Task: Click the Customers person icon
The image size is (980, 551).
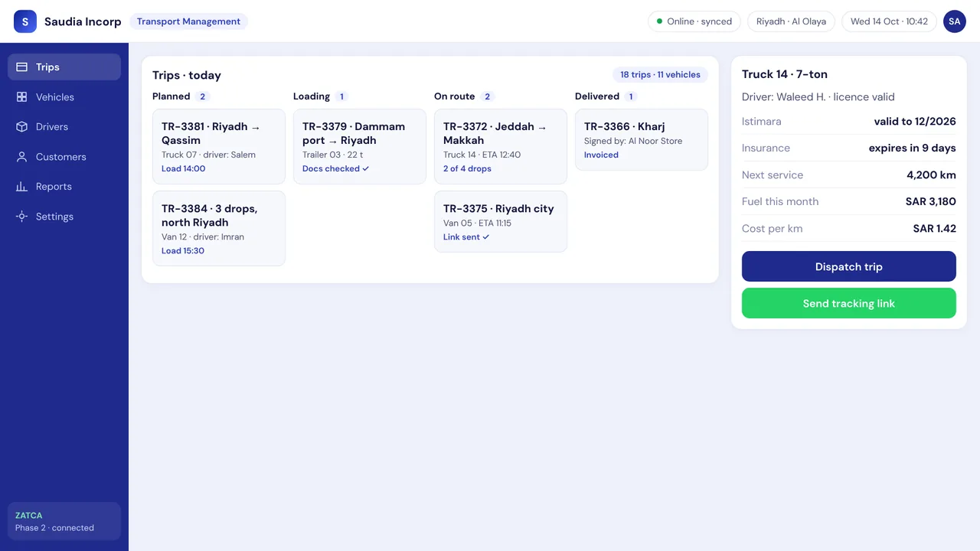Action: (x=21, y=157)
